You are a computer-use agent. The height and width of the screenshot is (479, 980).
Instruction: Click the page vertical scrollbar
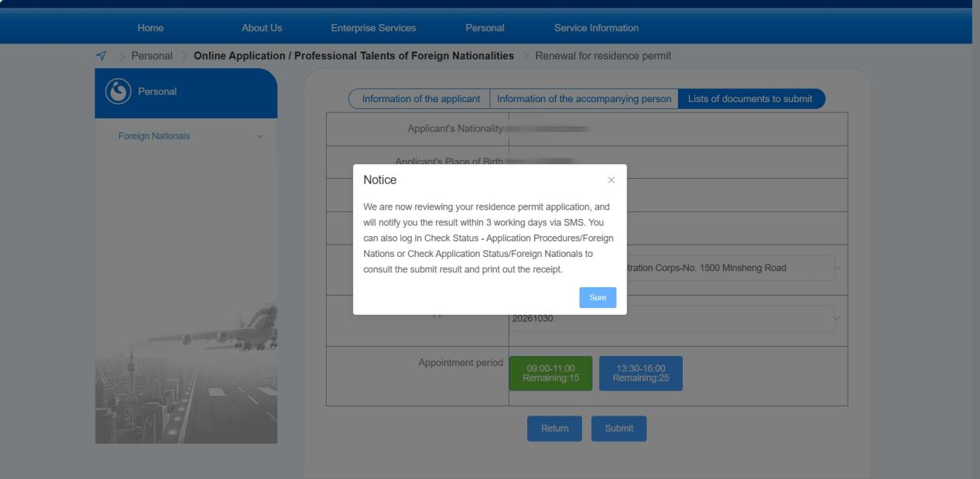[x=976, y=240]
